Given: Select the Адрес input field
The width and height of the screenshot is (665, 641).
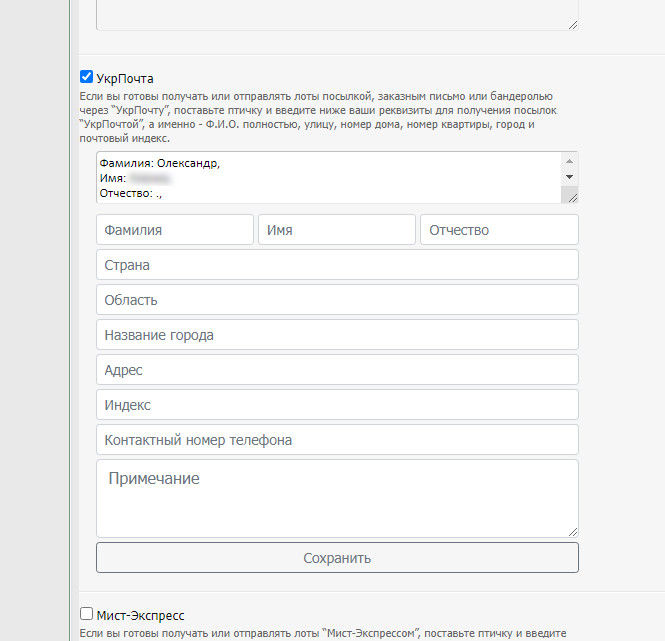Looking at the screenshot, I should (x=337, y=370).
